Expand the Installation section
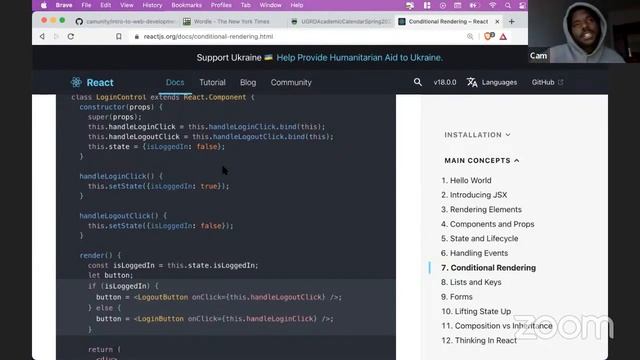The image size is (640, 360). click(x=478, y=135)
